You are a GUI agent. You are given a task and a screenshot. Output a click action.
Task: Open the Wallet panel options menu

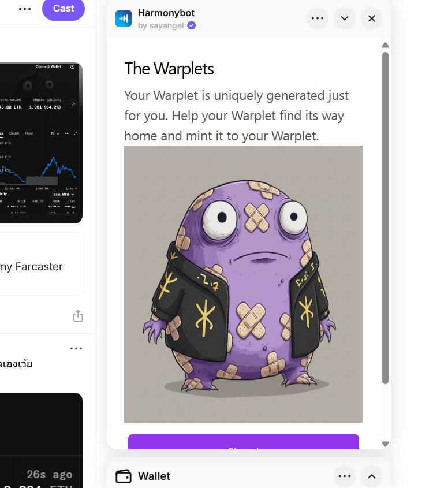pos(345,476)
